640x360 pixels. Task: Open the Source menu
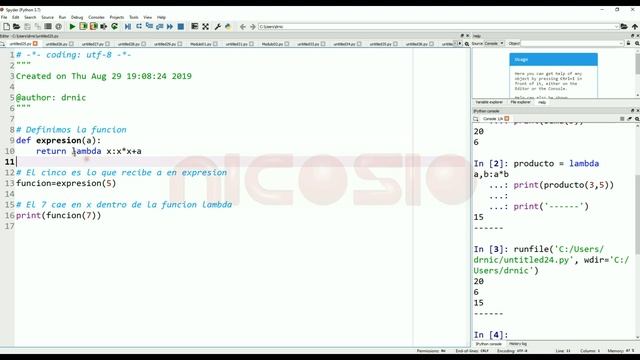[47, 18]
